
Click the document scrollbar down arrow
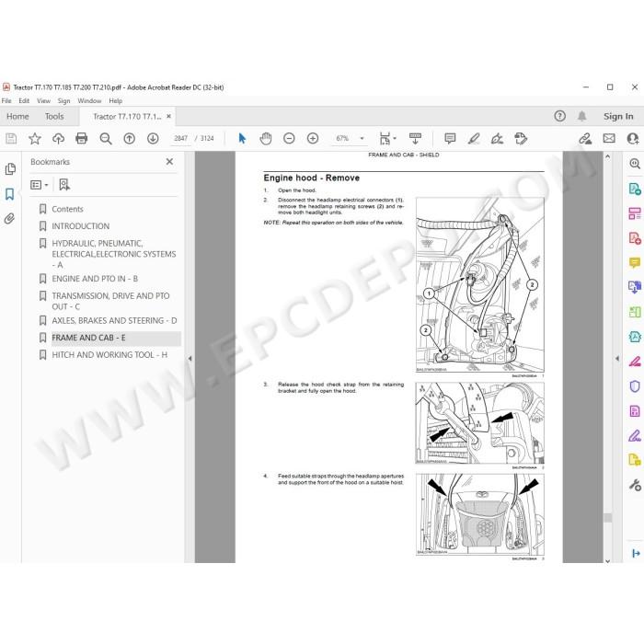tap(607, 560)
